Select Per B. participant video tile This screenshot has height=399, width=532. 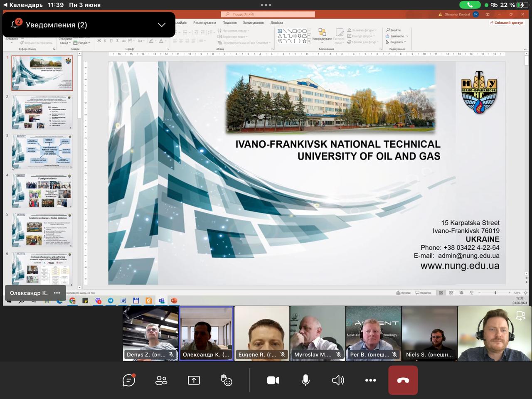tap(374, 333)
